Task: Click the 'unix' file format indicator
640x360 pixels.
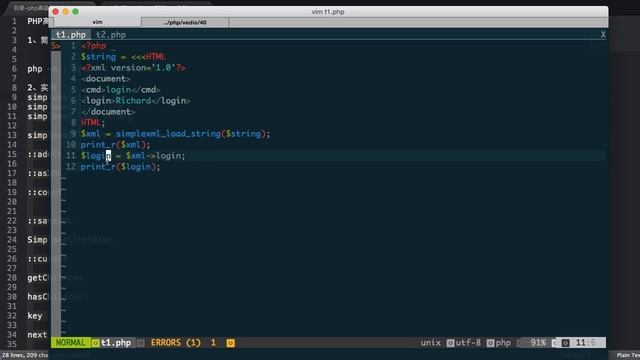Action: point(431,342)
